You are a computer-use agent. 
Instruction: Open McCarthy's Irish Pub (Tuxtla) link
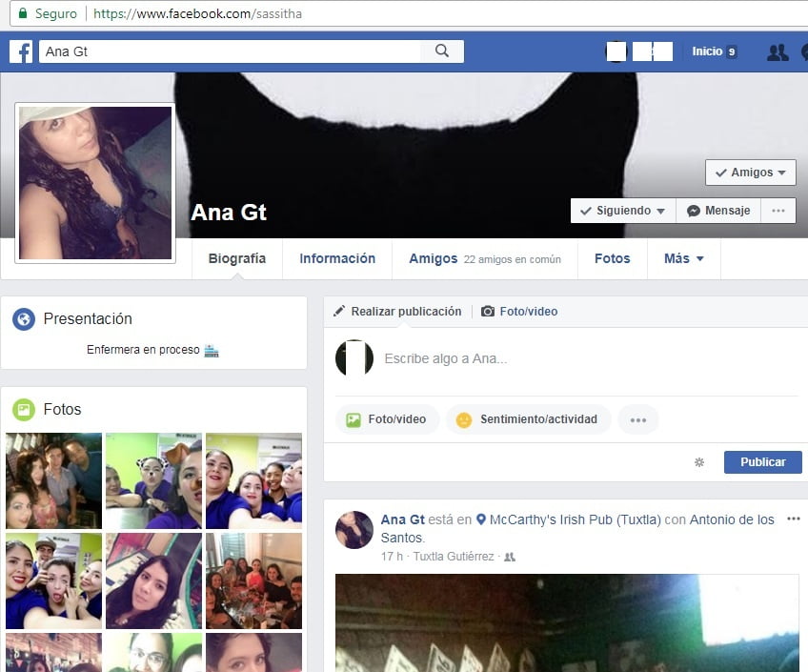(x=576, y=519)
